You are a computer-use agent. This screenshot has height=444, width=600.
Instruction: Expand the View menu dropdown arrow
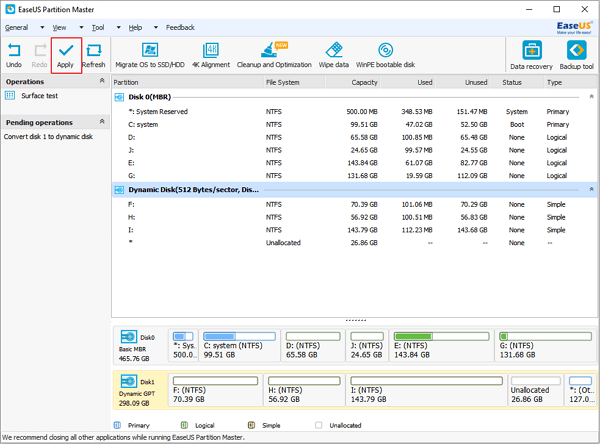(x=81, y=28)
